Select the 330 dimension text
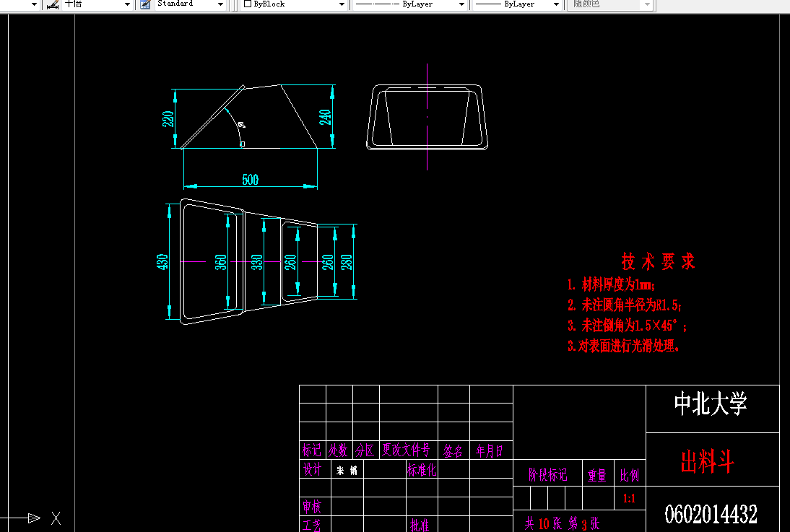790x532 pixels. click(x=256, y=263)
